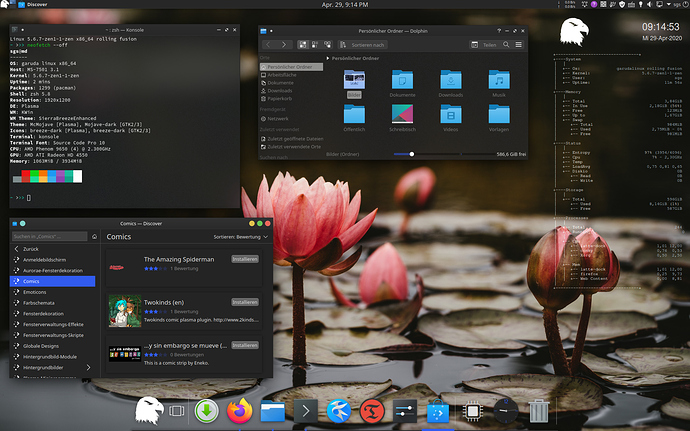Select the Vorlagen folder icon
Image resolution: width=690 pixels, height=431 pixels.
(x=499, y=114)
